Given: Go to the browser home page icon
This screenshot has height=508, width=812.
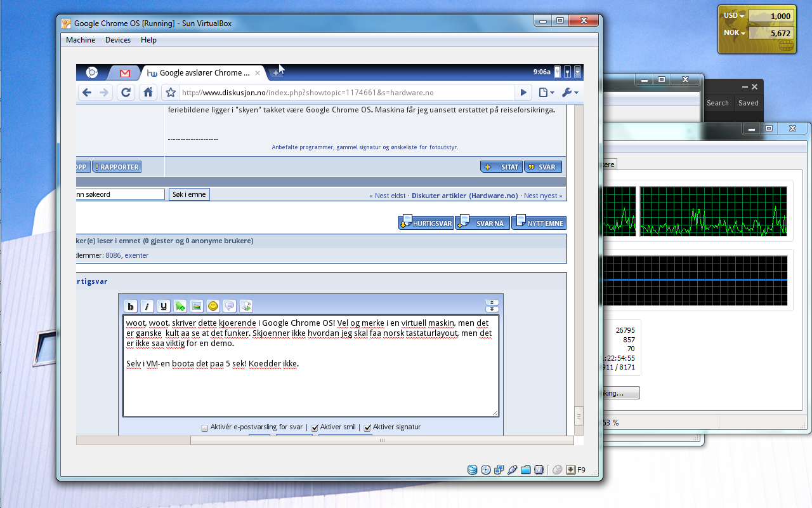Looking at the screenshot, I should pos(148,93).
